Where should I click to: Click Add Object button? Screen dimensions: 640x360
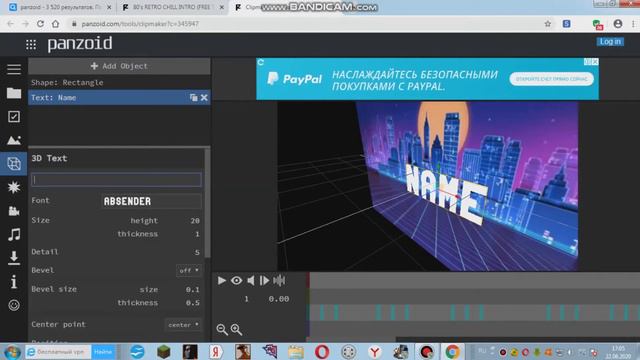coord(119,66)
